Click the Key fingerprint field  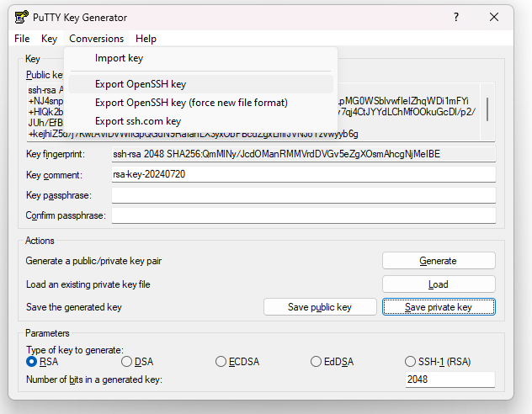point(304,154)
